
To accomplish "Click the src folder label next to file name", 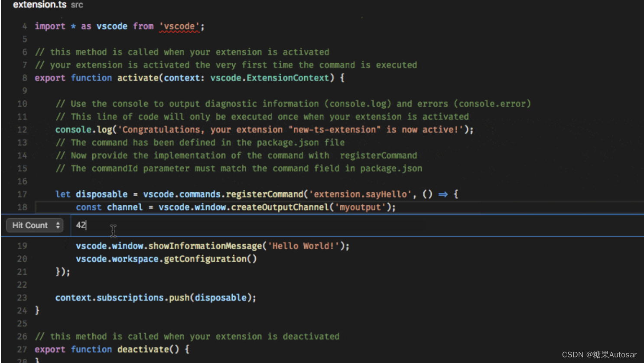I will 77,5.
